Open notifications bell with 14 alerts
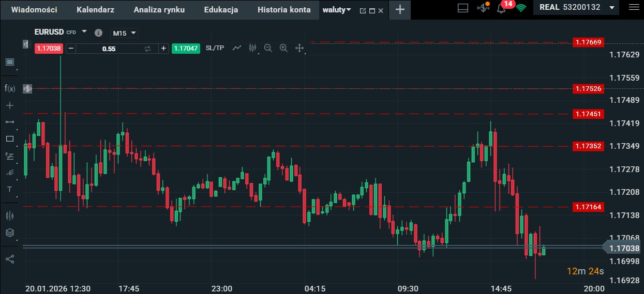The height and width of the screenshot is (294, 644). pyautogui.click(x=501, y=8)
